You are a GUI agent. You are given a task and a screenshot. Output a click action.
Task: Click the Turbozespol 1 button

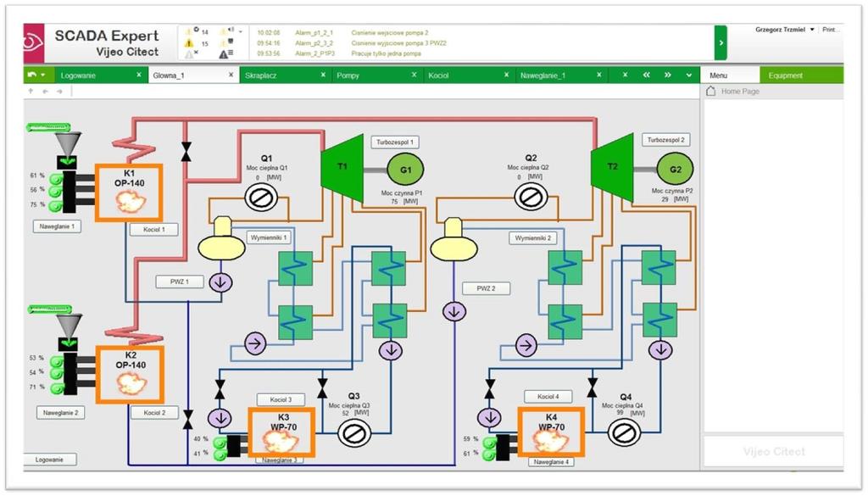pos(395,142)
